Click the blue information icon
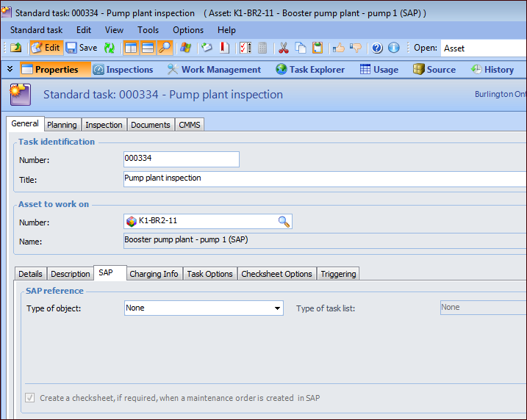 click(394, 48)
